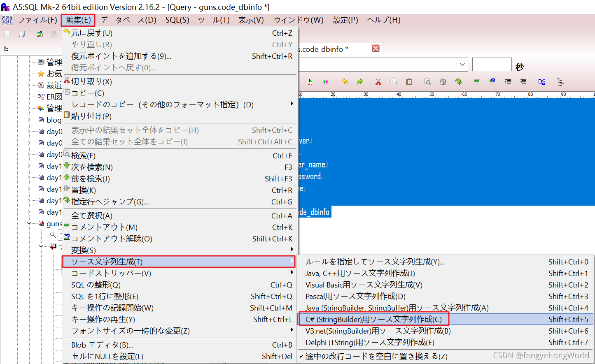Toggle 途中の改行コードを空白に置き換える(Z) option
Screen dimensions: 595x364
click(x=376, y=356)
